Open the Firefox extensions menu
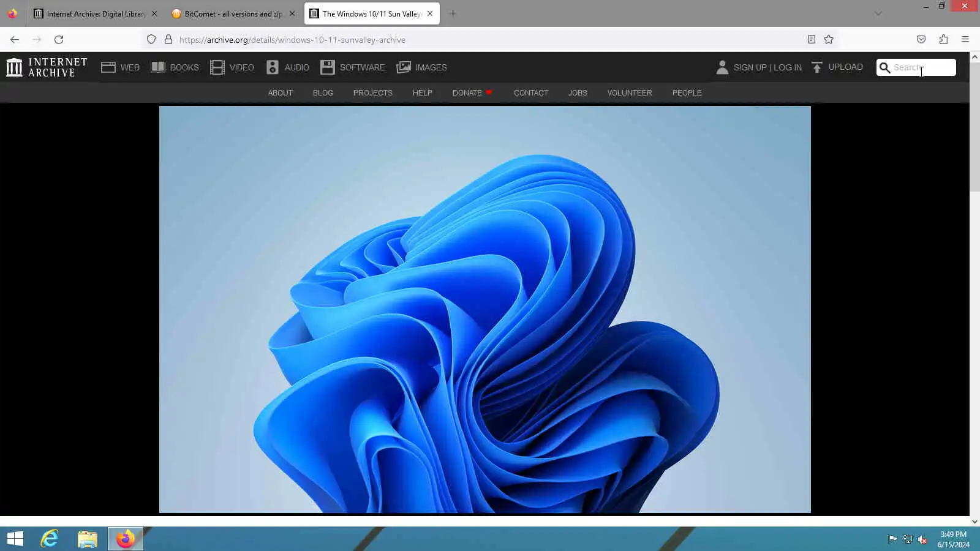This screenshot has width=980, height=551. pos(943,40)
